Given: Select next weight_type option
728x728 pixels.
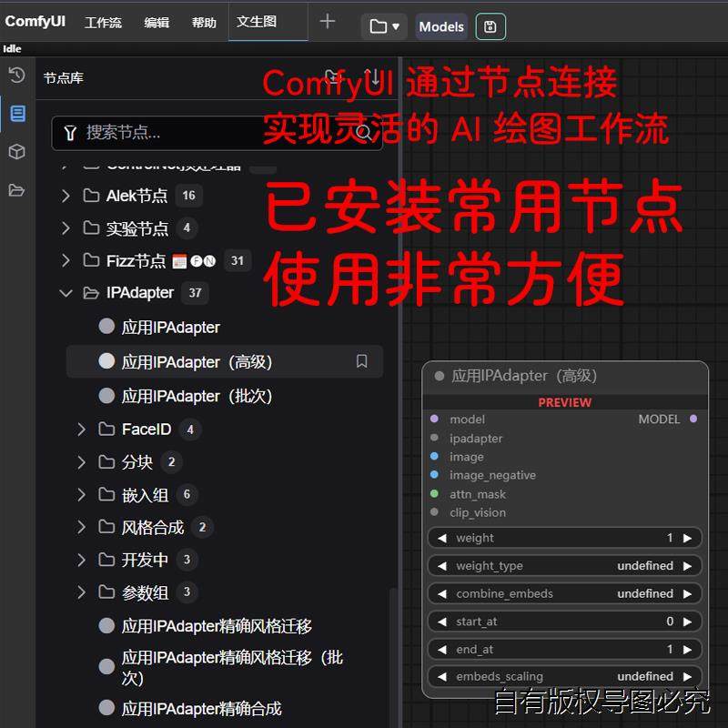Looking at the screenshot, I should tap(688, 566).
